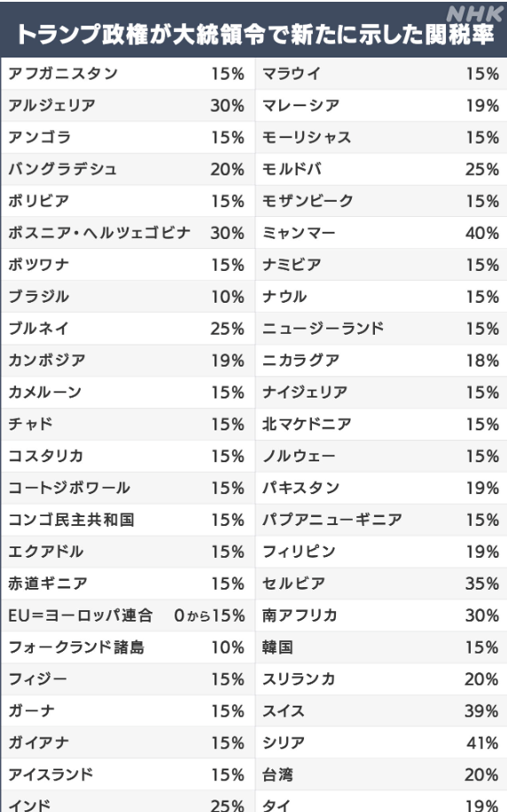Click the NHK logo watermark
507x812 pixels.
[475, 13]
